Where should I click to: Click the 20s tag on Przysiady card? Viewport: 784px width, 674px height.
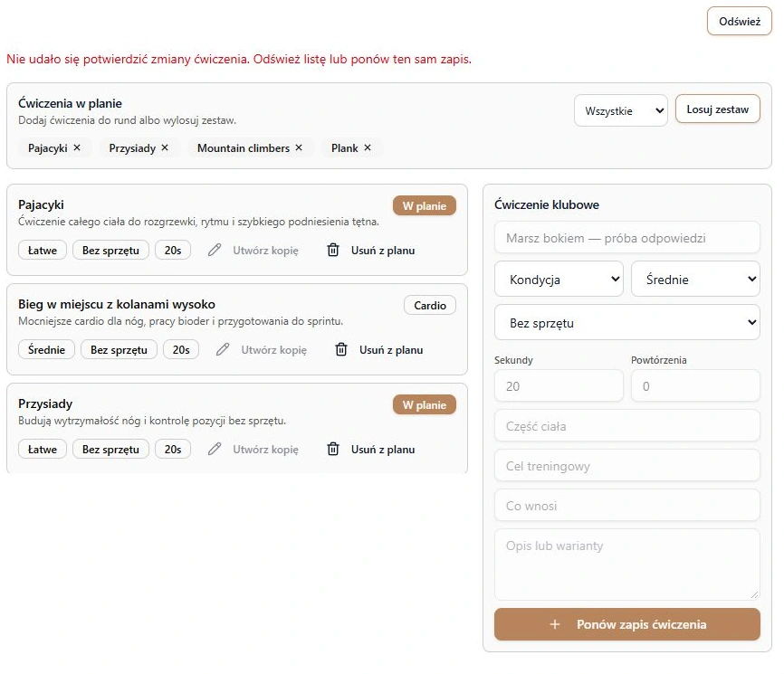173,449
